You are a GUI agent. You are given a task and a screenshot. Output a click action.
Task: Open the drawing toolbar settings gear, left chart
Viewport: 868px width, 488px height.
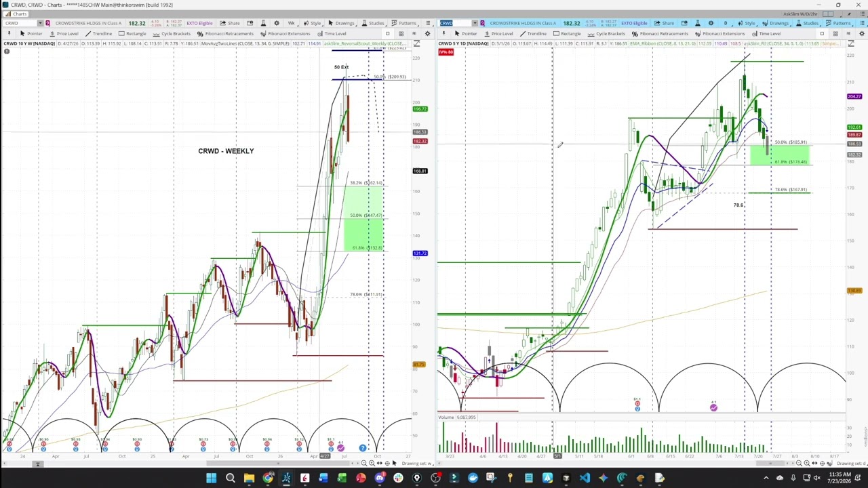click(427, 34)
